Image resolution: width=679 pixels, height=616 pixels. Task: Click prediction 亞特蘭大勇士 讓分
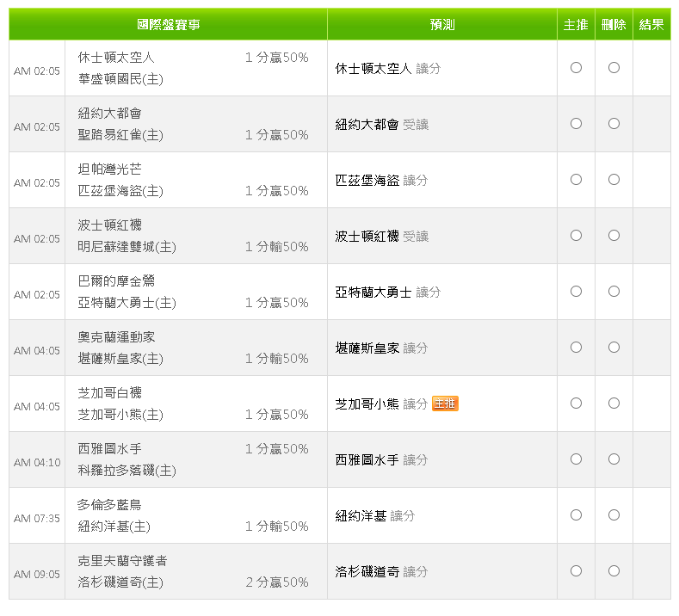[388, 293]
